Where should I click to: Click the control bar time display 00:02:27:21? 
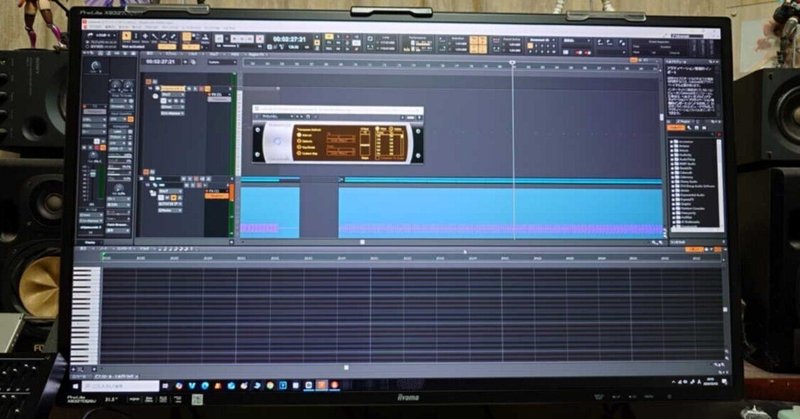(x=289, y=39)
